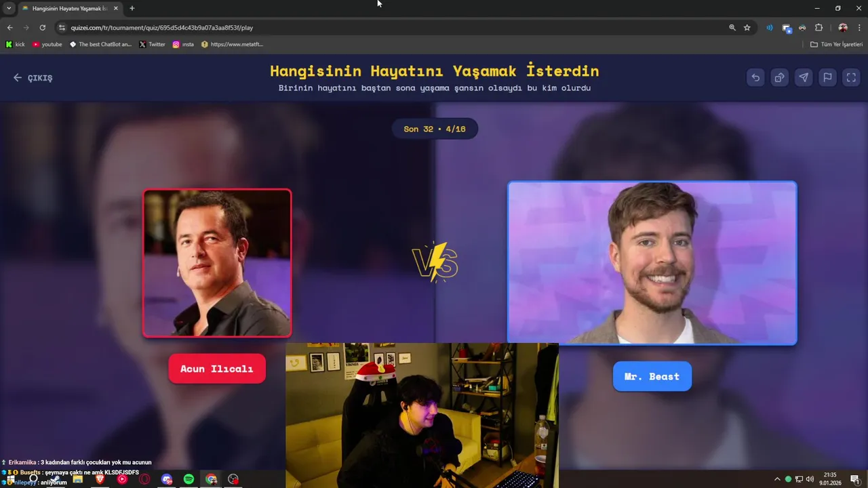The height and width of the screenshot is (488, 868).
Task: Open The best ChatBot bookmark
Action: 100,44
